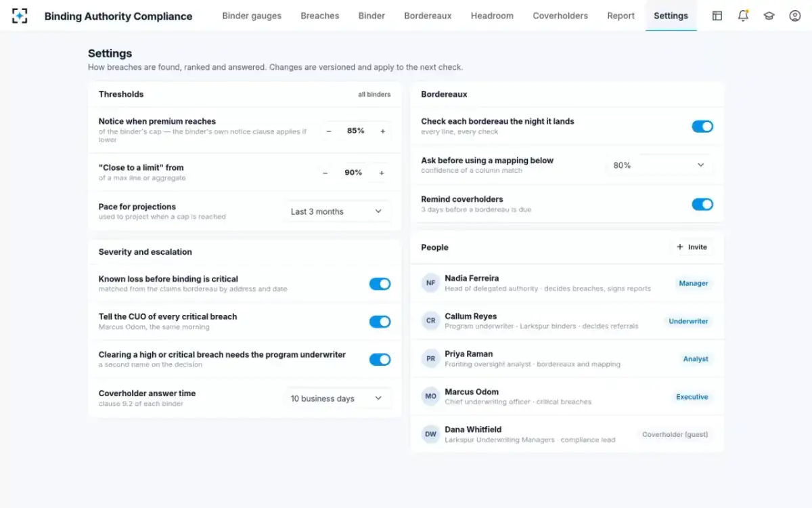Click the "People" section heading
Screen dimensions: 812x508
click(x=434, y=247)
